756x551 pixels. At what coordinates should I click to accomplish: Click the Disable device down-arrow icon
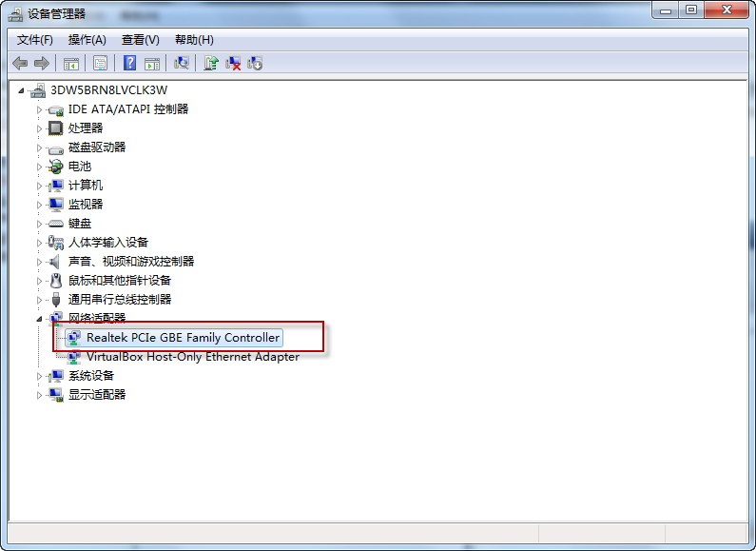click(255, 63)
